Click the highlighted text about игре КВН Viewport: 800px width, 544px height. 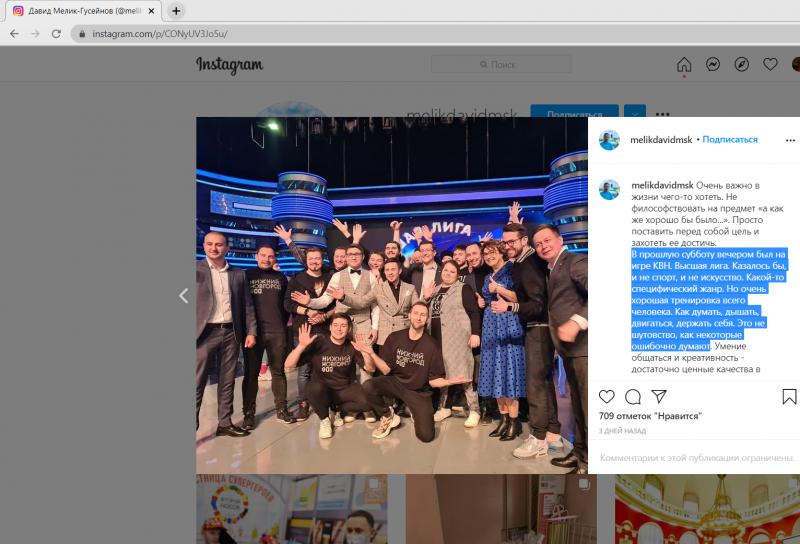(x=709, y=300)
